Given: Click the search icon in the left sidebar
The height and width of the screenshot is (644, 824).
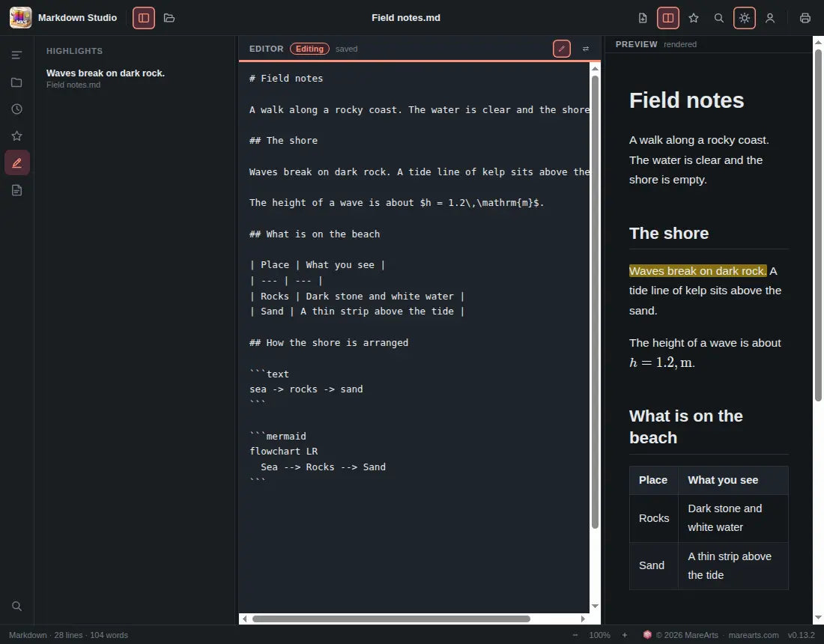Looking at the screenshot, I should pyautogui.click(x=16, y=606).
